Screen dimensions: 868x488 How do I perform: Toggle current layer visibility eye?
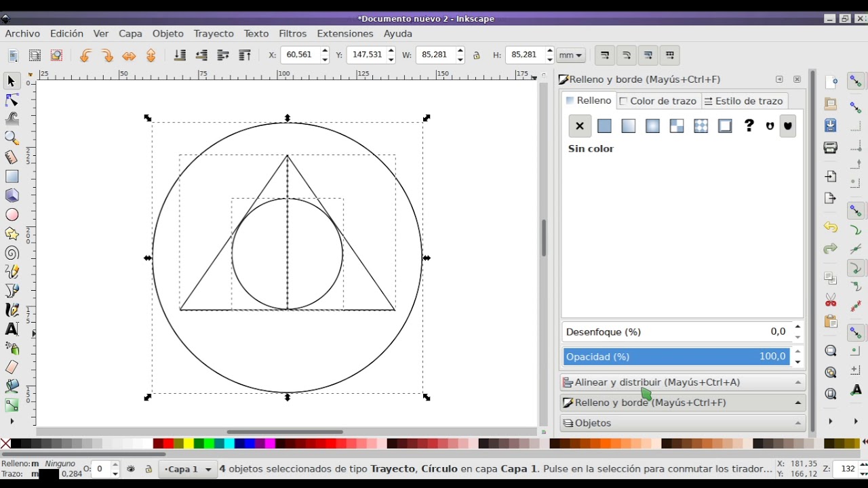point(131,468)
